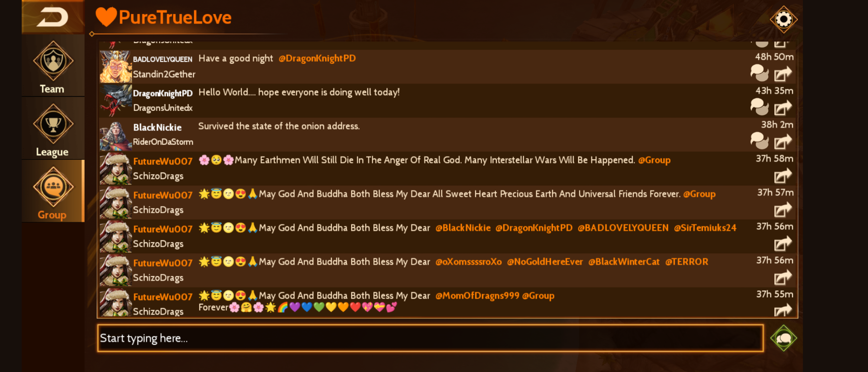Viewport: 868px width, 372px height.
Task: Reply to BlackNickie's onion address message
Action: point(759,141)
